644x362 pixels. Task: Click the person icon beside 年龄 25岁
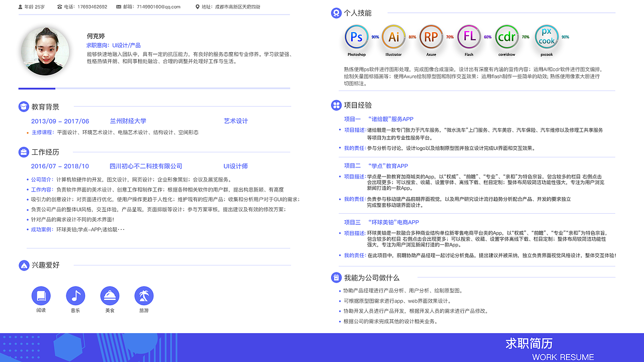20,7
